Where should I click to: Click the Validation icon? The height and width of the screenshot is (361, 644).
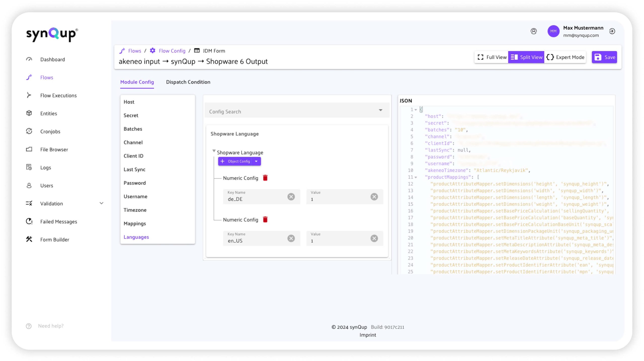(x=29, y=203)
